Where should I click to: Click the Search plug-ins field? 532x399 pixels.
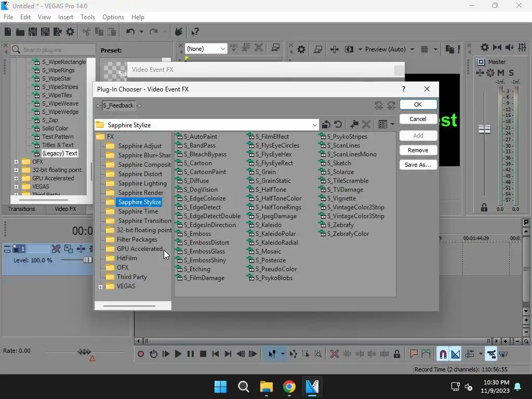point(53,50)
